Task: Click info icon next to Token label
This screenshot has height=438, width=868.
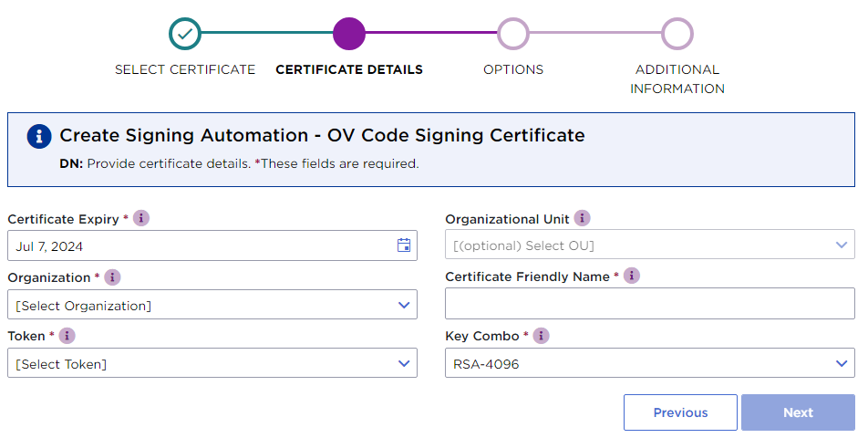Action: click(67, 336)
